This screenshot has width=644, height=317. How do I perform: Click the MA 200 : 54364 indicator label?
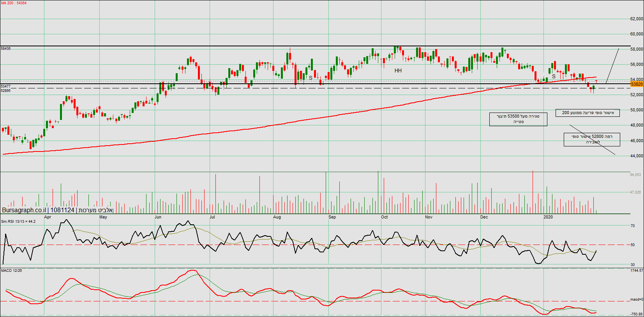coord(14,3)
